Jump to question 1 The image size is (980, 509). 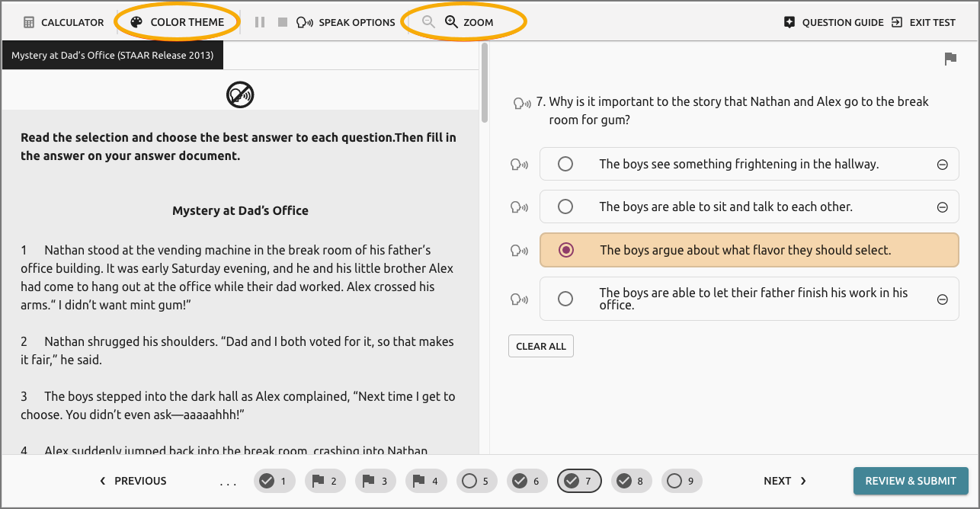click(x=274, y=481)
